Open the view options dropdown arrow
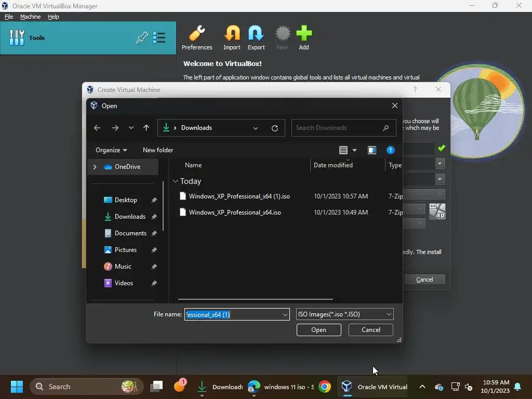Screen dimensions: 532x399 point(354,150)
